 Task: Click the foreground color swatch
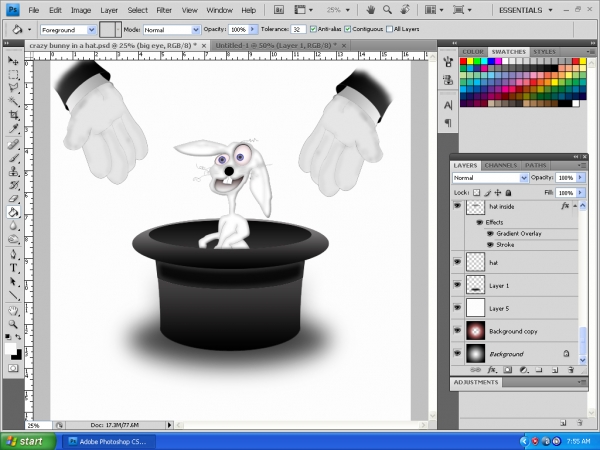(x=10, y=348)
